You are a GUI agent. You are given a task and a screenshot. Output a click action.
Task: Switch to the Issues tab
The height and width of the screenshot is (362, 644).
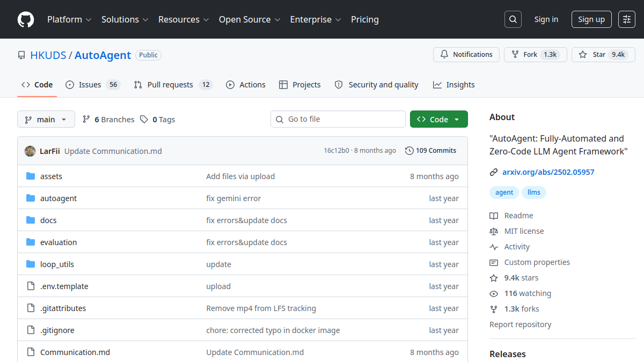click(93, 85)
